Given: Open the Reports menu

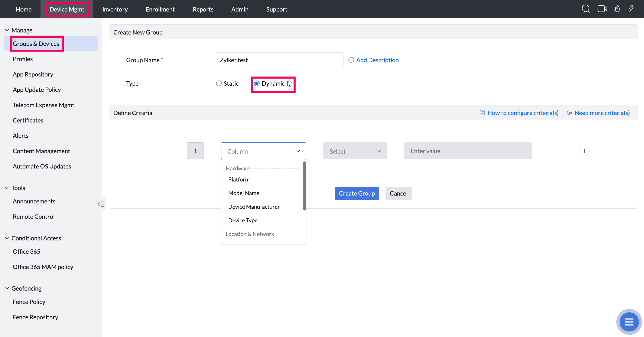Looking at the screenshot, I should click(x=203, y=9).
